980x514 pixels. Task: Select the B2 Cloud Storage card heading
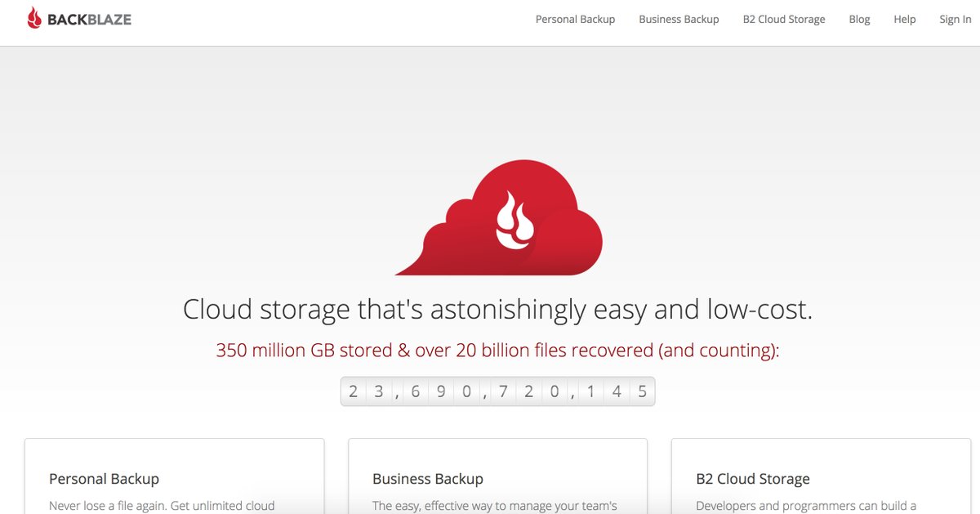click(752, 479)
